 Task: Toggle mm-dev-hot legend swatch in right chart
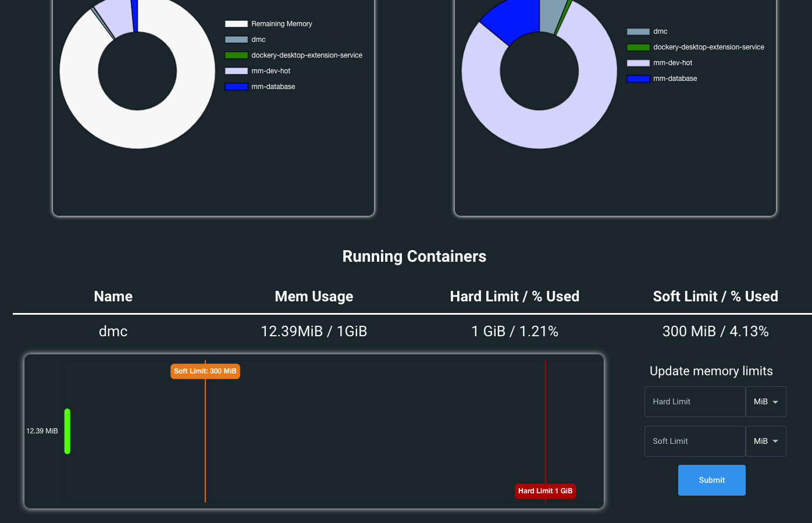tap(638, 63)
